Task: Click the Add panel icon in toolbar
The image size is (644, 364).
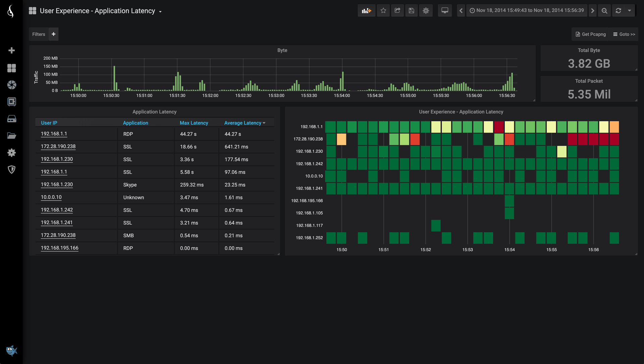Action: pos(366,11)
